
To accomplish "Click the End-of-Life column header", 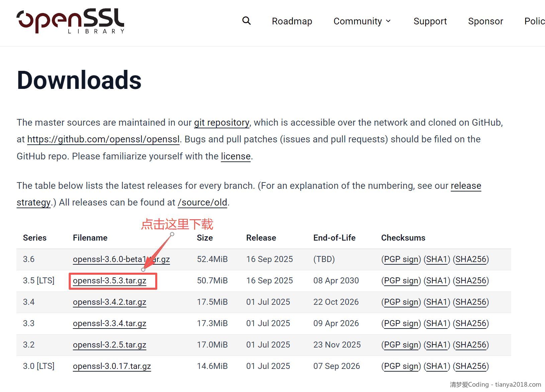I will 334,238.
